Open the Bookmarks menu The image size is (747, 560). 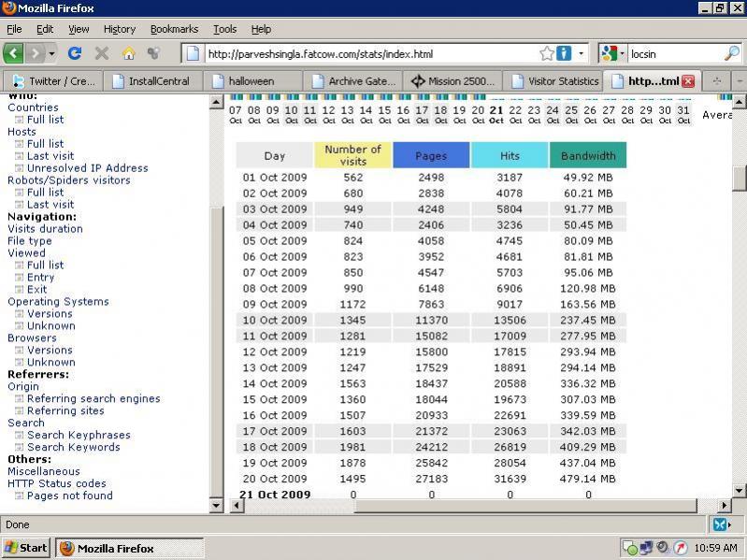pyautogui.click(x=174, y=29)
